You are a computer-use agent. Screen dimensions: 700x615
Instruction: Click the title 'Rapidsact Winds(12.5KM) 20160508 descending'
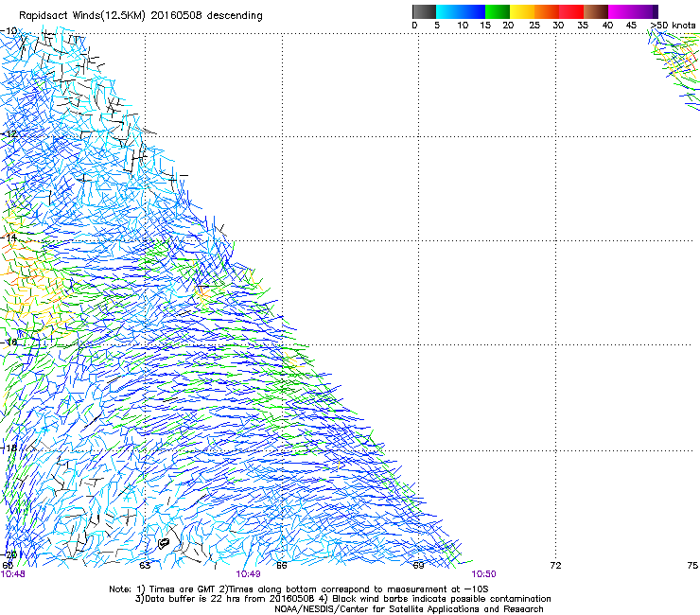tap(141, 16)
